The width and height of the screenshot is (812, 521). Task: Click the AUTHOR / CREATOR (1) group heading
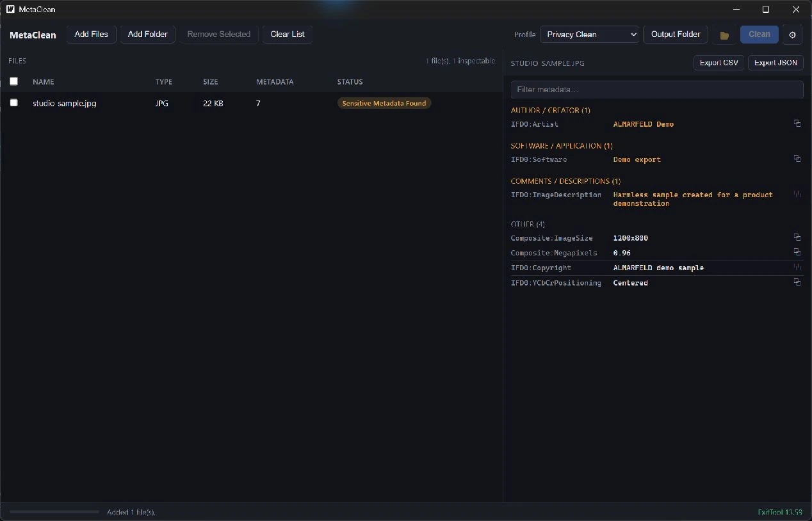pyautogui.click(x=551, y=110)
